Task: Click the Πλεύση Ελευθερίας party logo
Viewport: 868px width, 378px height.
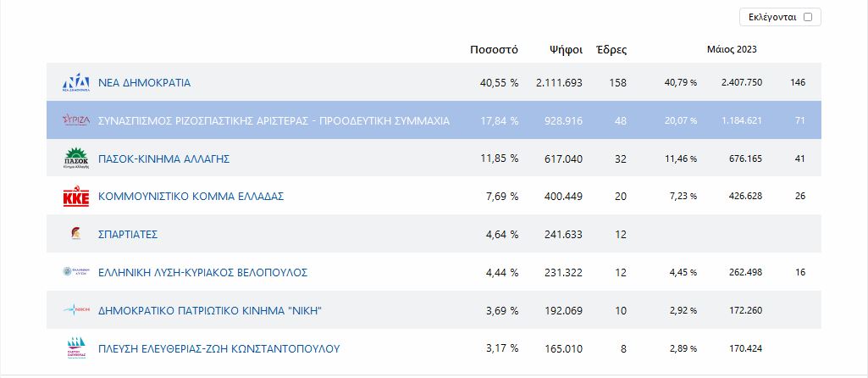Action: pos(76,347)
